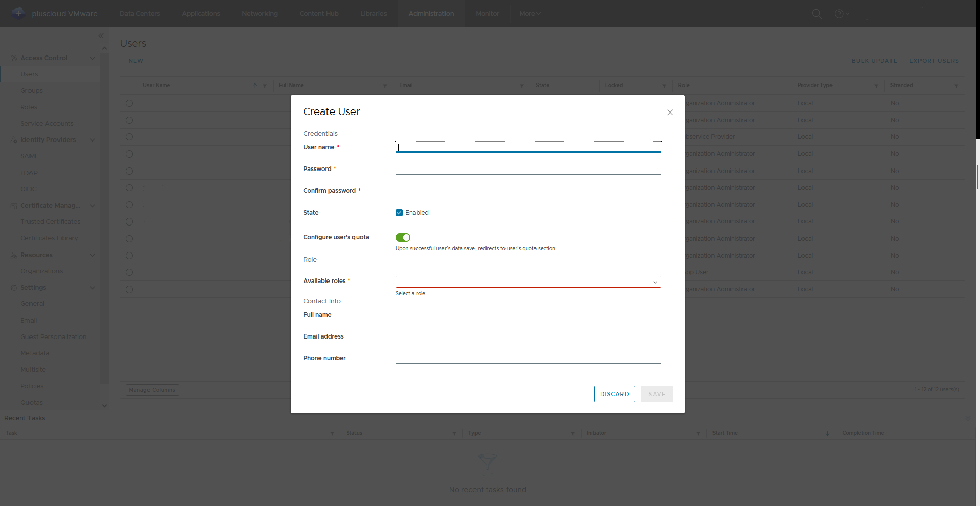Open the help question mark icon
Viewport: 980px width, 506px height.
839,14
